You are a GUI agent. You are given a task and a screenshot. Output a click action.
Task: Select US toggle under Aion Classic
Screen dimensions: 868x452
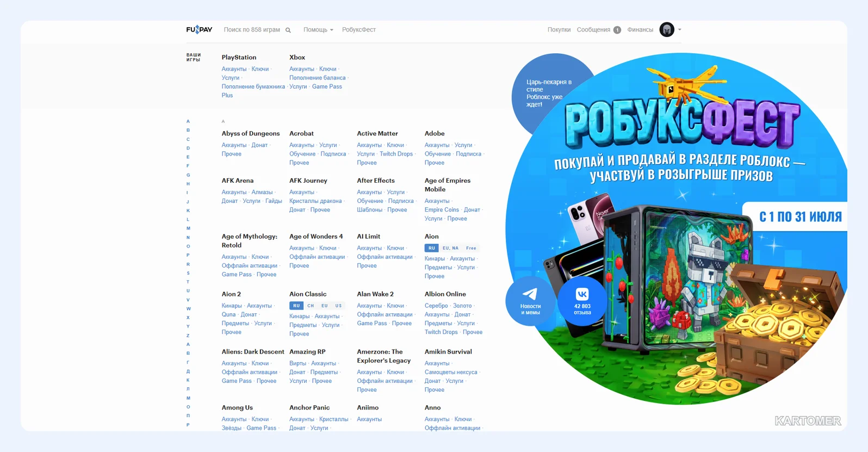338,306
